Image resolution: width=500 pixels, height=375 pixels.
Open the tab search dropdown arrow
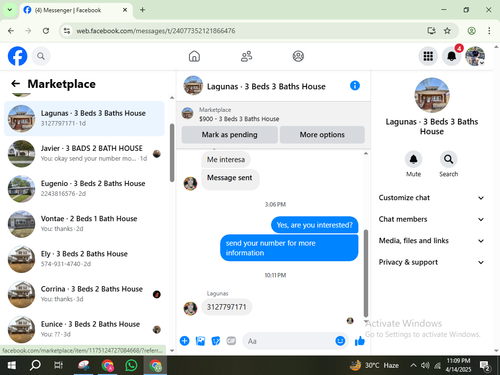(10, 10)
